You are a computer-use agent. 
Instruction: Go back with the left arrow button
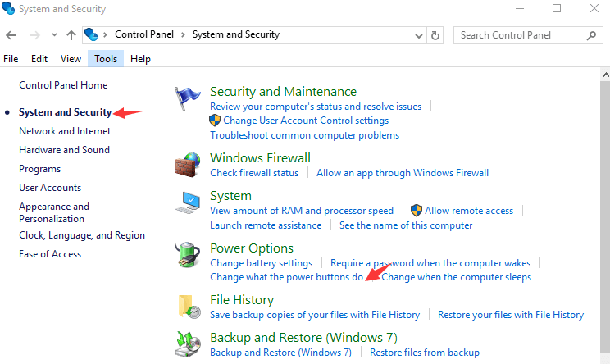click(11, 35)
